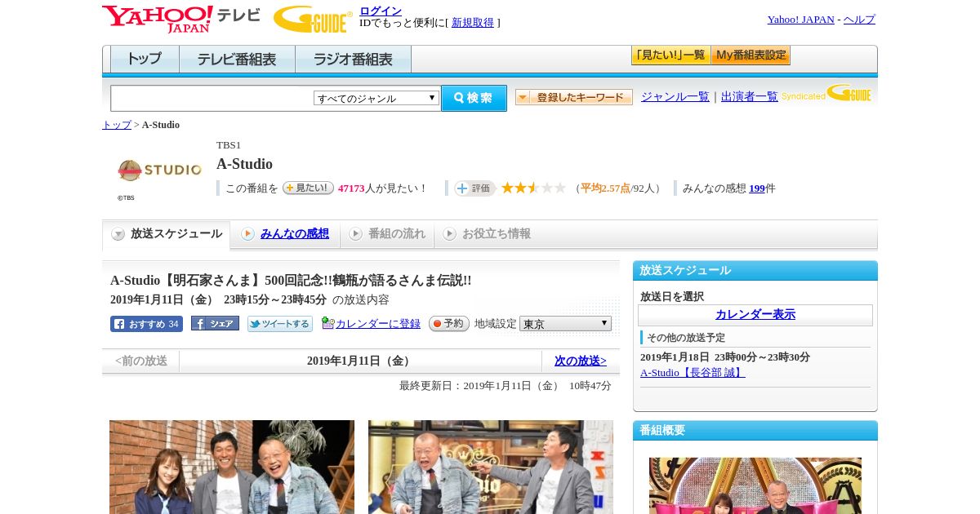The image size is (980, 514).
Task: Click the 放送スケジュール sidebar panel header
Action: [755, 271]
